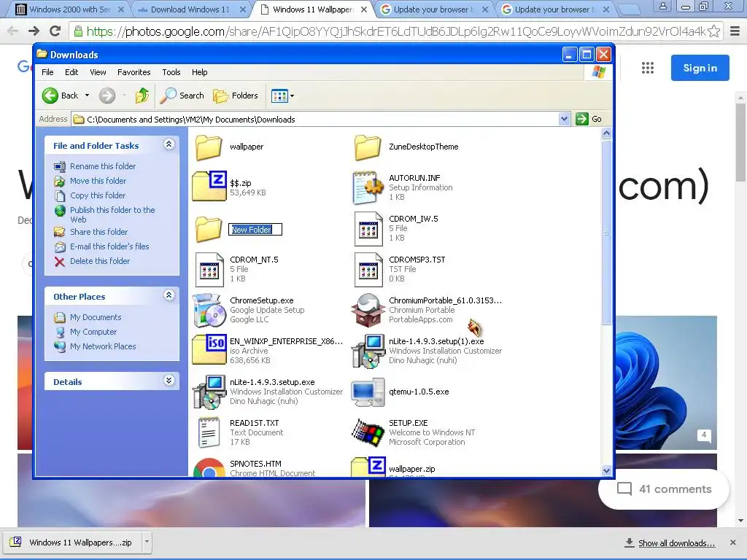Click Explorer scrollbar down arrow
Screen dimensions: 747x560
[606, 470]
